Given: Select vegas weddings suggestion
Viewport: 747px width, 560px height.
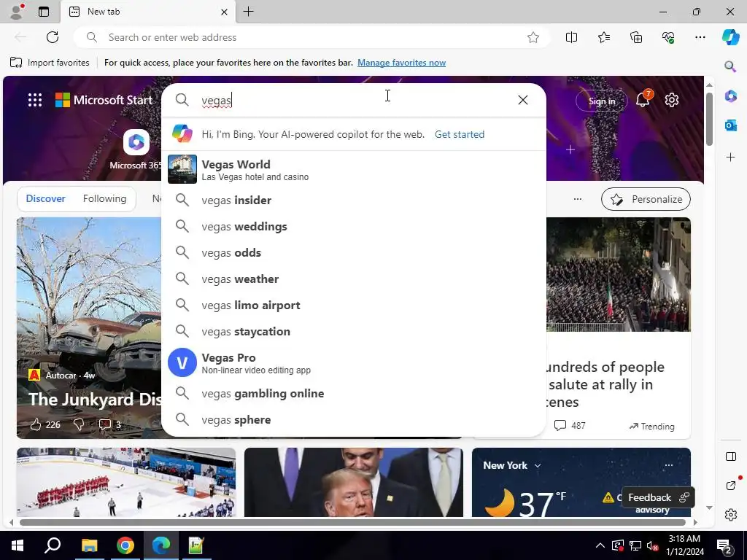Looking at the screenshot, I should [354, 226].
